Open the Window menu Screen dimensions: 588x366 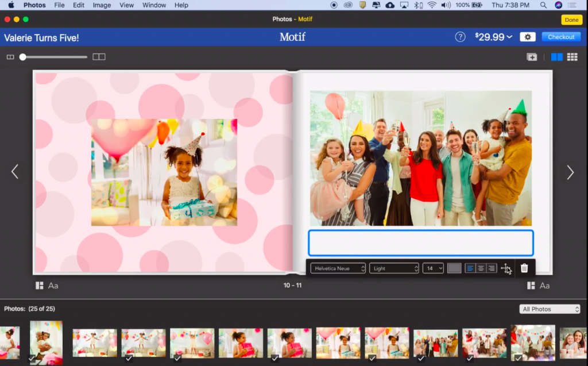click(x=154, y=5)
